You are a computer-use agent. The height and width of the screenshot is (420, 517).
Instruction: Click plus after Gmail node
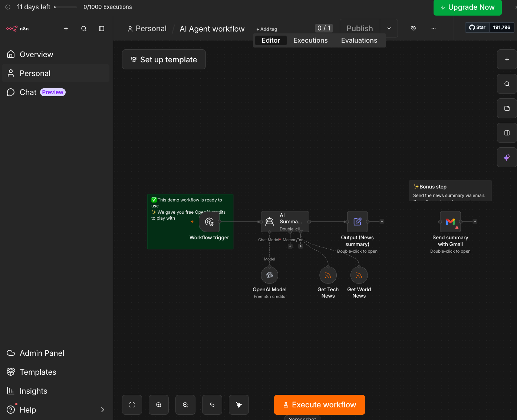point(475,222)
